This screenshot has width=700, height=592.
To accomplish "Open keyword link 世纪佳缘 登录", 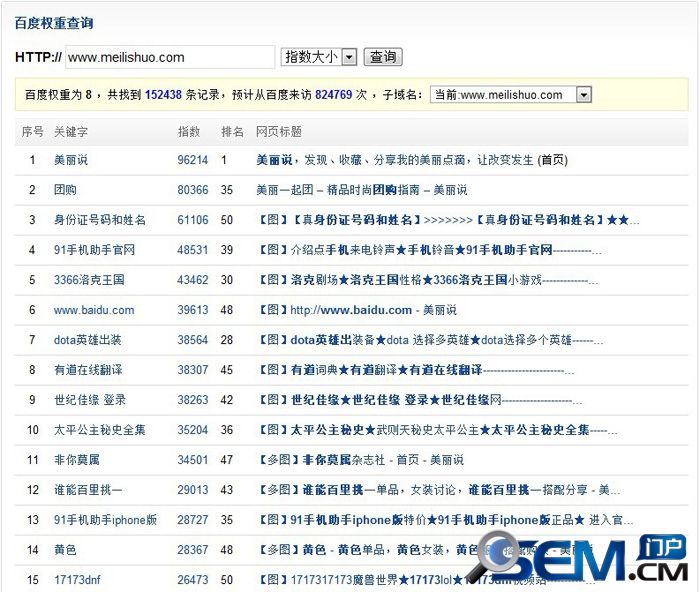I will pyautogui.click(x=90, y=400).
